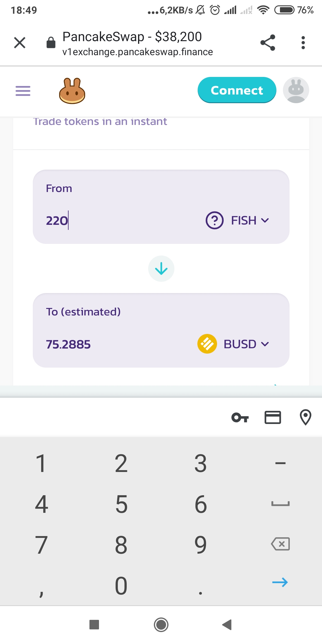Open saved payment cards icon
Screen dimensions: 322x644
coord(273,417)
